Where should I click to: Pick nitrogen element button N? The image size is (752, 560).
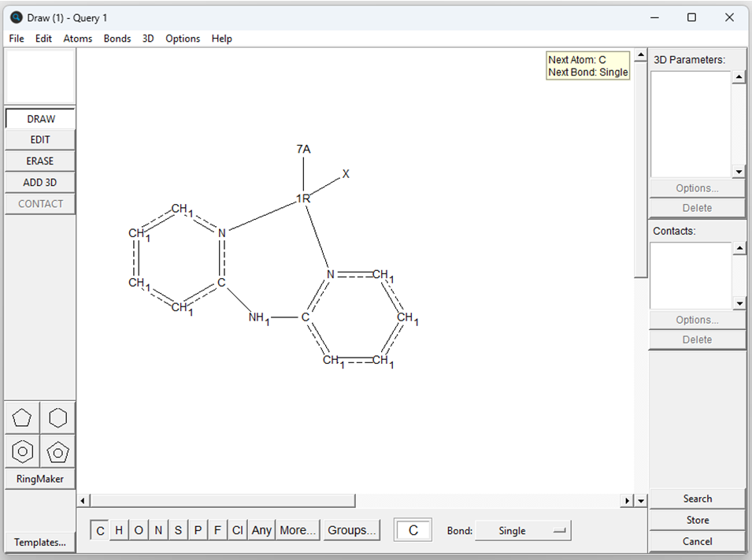158,531
